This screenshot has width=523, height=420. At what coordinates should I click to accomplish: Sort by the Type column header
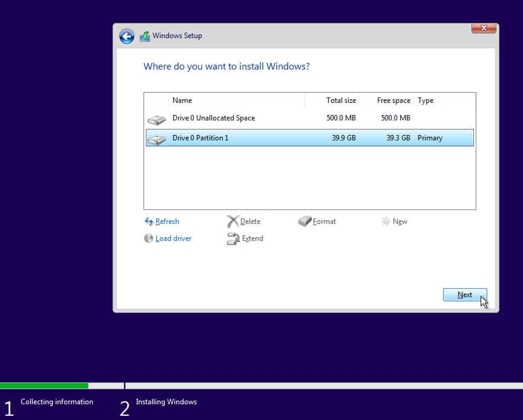point(425,100)
